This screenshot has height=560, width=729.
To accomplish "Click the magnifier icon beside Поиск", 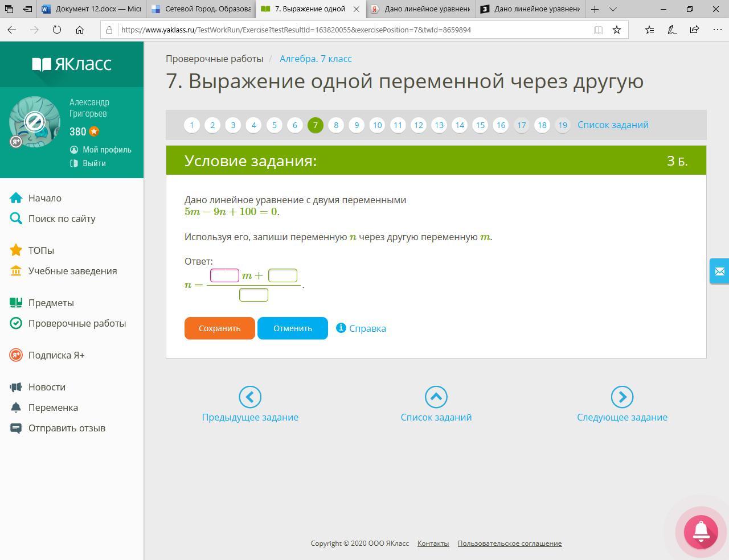I will [16, 219].
